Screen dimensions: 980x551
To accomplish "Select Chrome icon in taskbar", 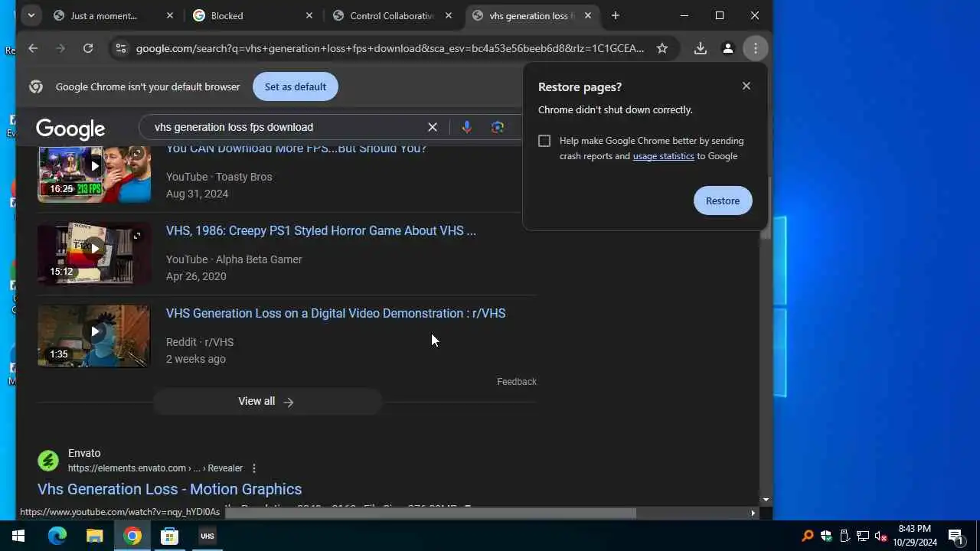I will (132, 536).
